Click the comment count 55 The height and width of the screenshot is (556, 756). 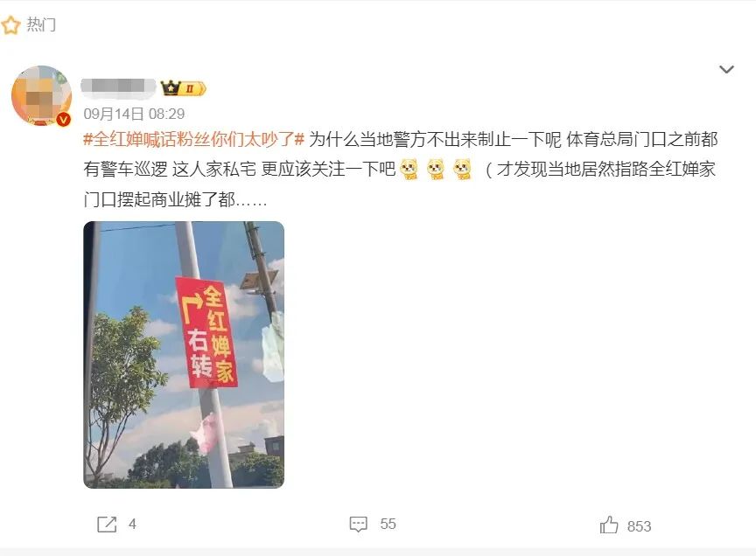coord(388,525)
